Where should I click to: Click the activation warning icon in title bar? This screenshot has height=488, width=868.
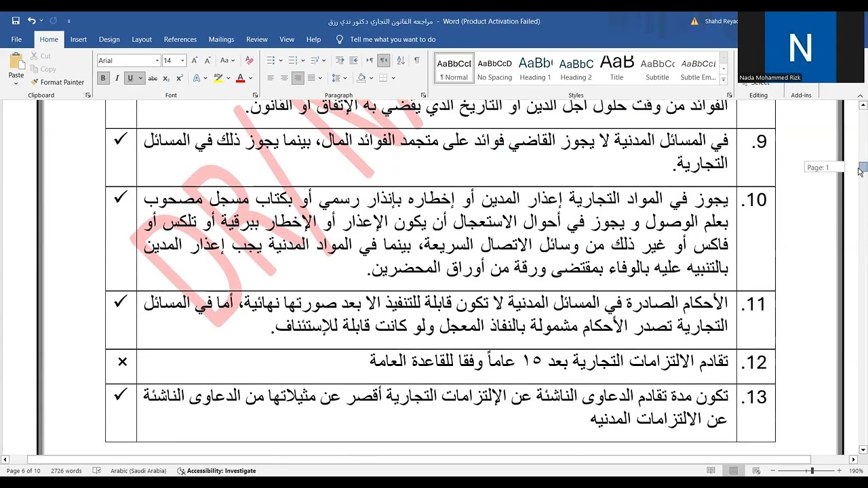point(694,21)
